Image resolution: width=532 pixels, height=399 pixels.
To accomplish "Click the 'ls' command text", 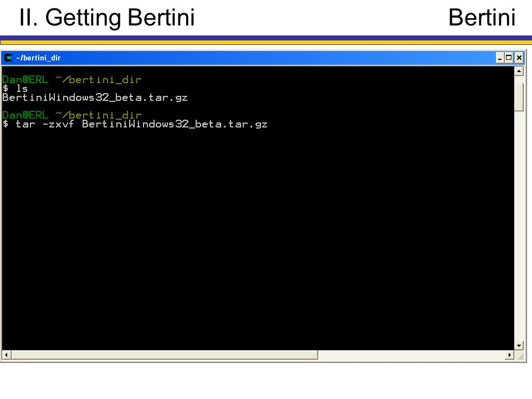I will [x=22, y=89].
